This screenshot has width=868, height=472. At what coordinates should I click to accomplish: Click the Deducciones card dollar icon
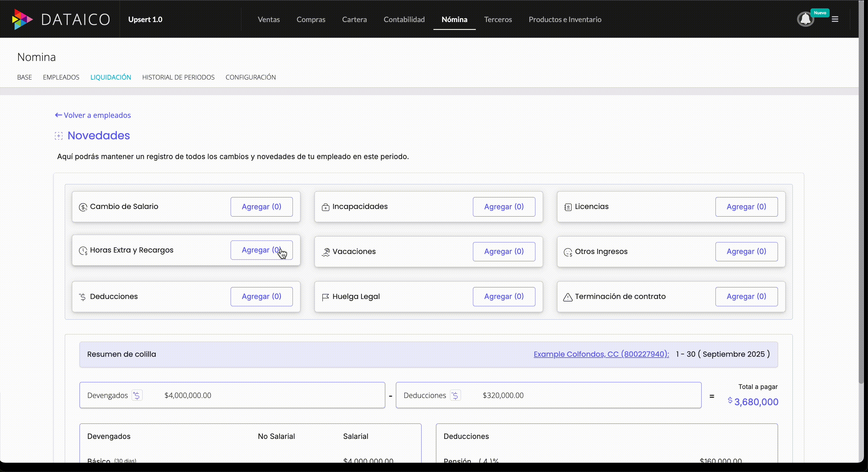click(83, 297)
